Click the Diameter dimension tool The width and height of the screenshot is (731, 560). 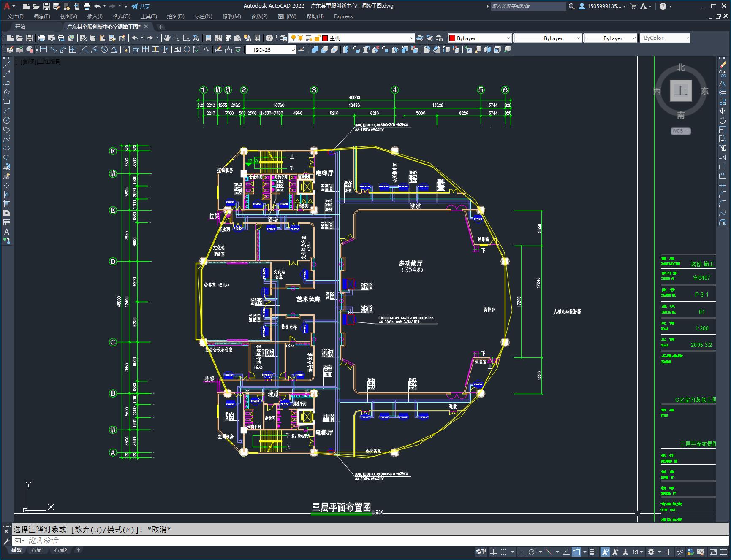click(104, 50)
